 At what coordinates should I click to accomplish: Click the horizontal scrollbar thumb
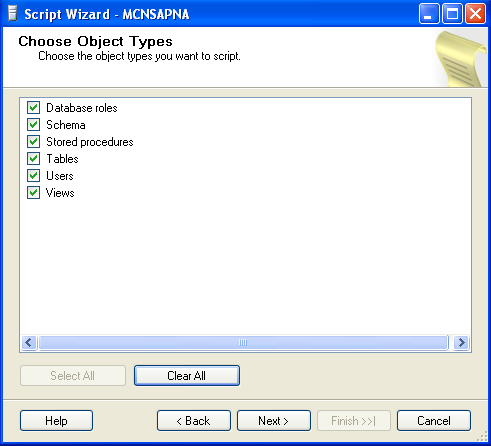(x=243, y=343)
